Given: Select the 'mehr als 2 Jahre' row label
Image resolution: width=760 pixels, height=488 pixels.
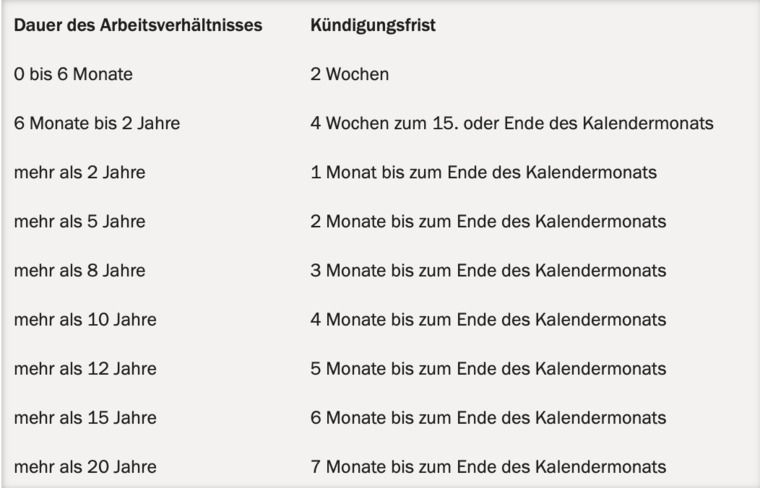Looking at the screenshot, I should tap(79, 172).
